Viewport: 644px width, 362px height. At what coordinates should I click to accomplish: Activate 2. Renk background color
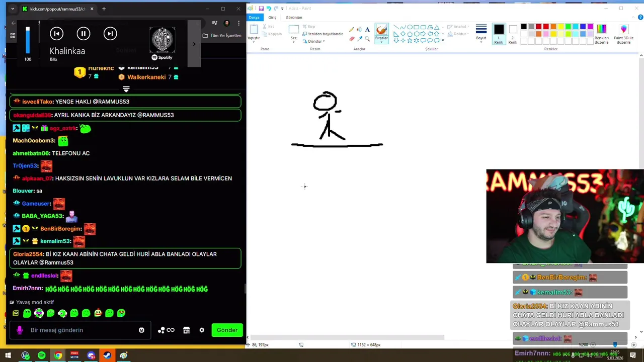pyautogui.click(x=513, y=34)
